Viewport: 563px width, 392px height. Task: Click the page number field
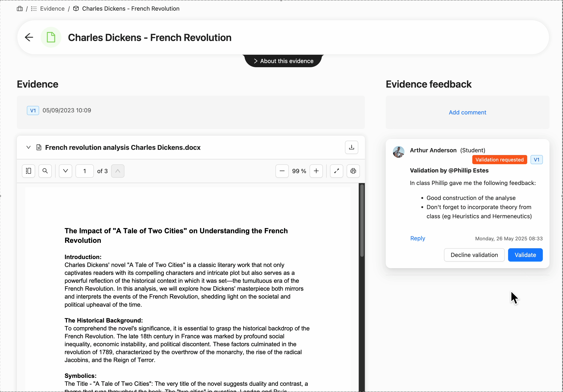pos(85,171)
